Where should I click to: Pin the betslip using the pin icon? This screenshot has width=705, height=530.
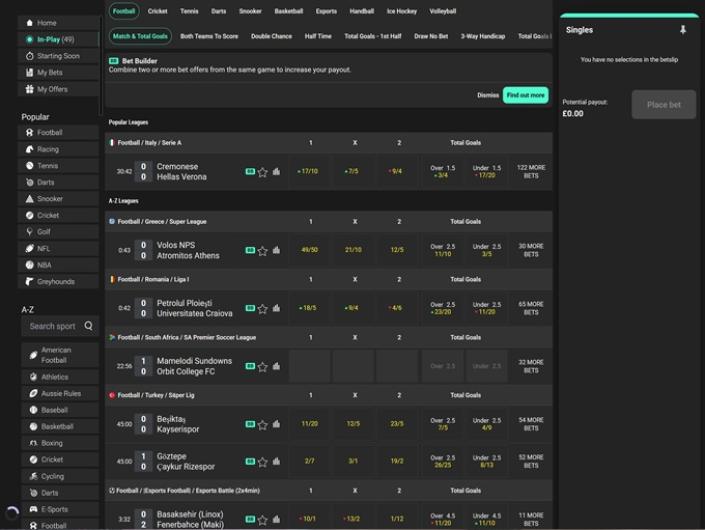point(683,30)
